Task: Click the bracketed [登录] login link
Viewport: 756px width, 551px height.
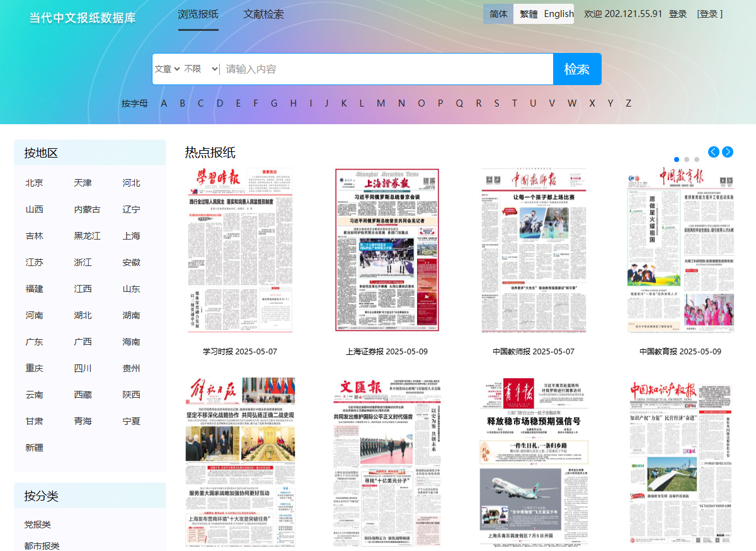Action: (710, 14)
